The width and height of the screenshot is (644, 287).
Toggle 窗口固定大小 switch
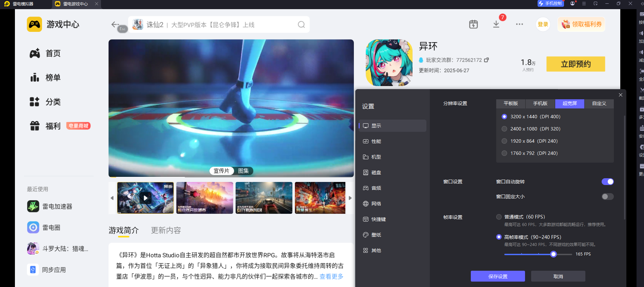point(607,197)
